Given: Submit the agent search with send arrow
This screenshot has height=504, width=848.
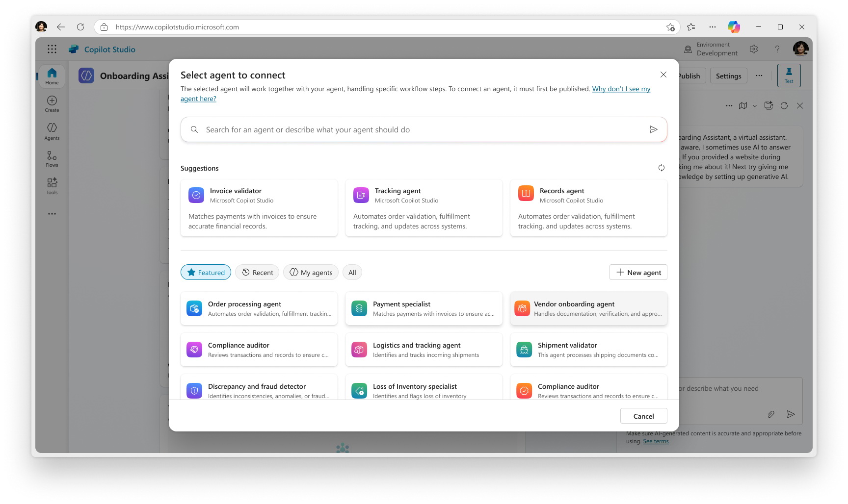Looking at the screenshot, I should click(x=653, y=129).
